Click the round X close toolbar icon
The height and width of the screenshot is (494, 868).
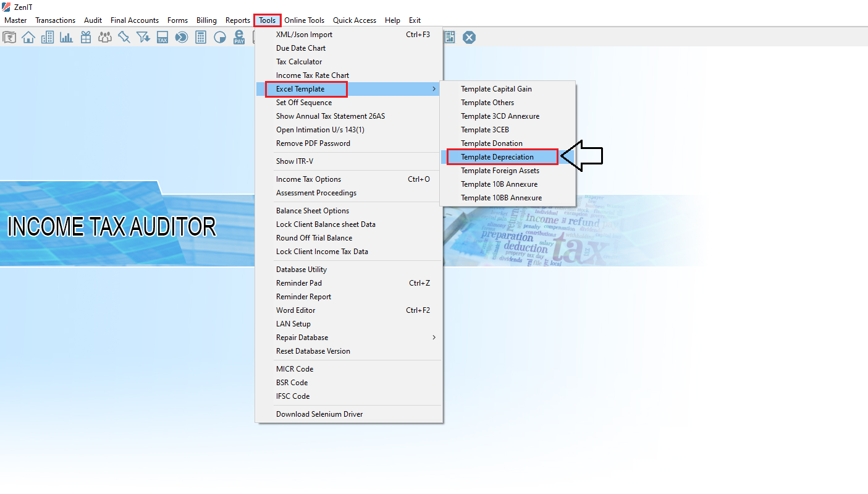(x=470, y=38)
